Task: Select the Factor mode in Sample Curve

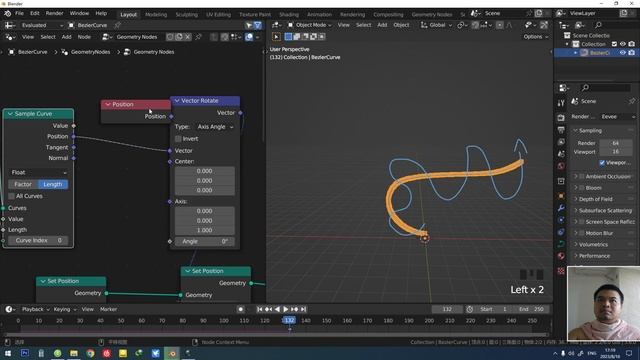Action: pyautogui.click(x=23, y=184)
